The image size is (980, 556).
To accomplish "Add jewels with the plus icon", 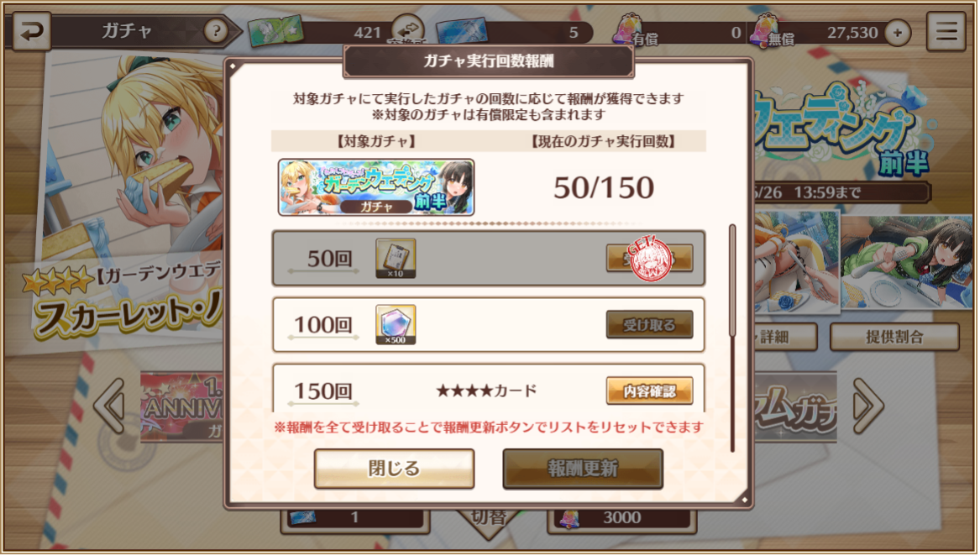I will pyautogui.click(x=898, y=33).
